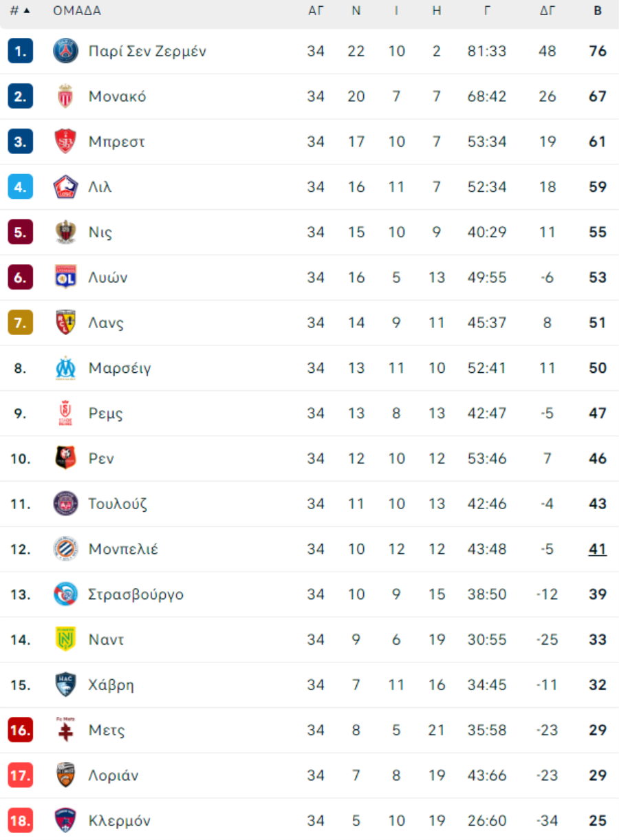Screen dimensions: 619x840
Task: Sort table by Β points column
Action: coord(598,11)
